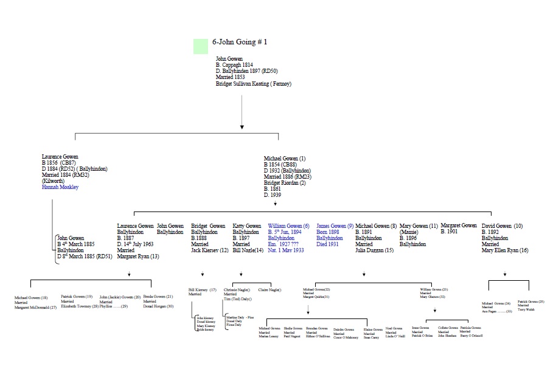The height and width of the screenshot is (392, 556).
Task: Click the name "Michael Gowen (18)"
Action: coord(31,298)
